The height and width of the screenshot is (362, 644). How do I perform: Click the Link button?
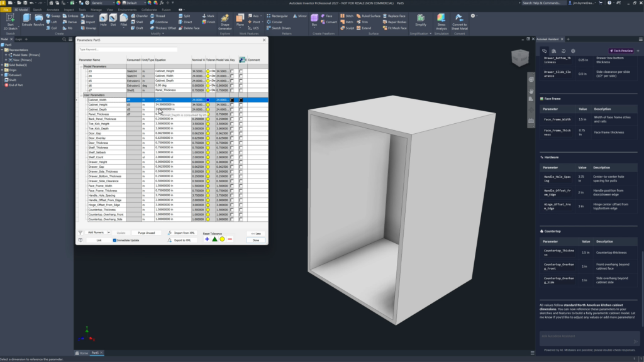(99, 240)
